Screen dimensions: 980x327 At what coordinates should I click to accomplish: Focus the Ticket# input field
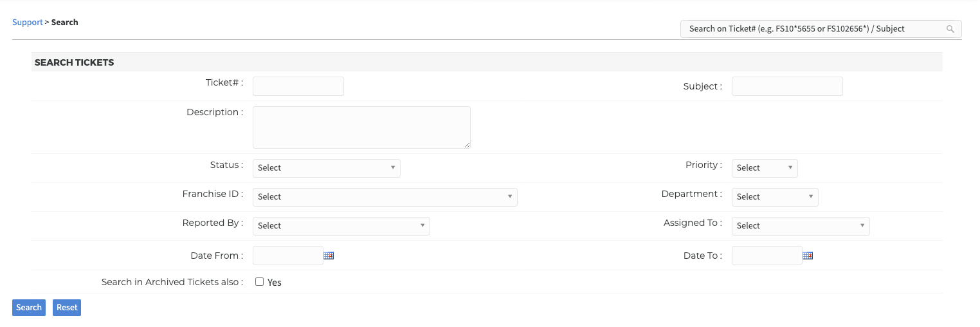point(298,86)
